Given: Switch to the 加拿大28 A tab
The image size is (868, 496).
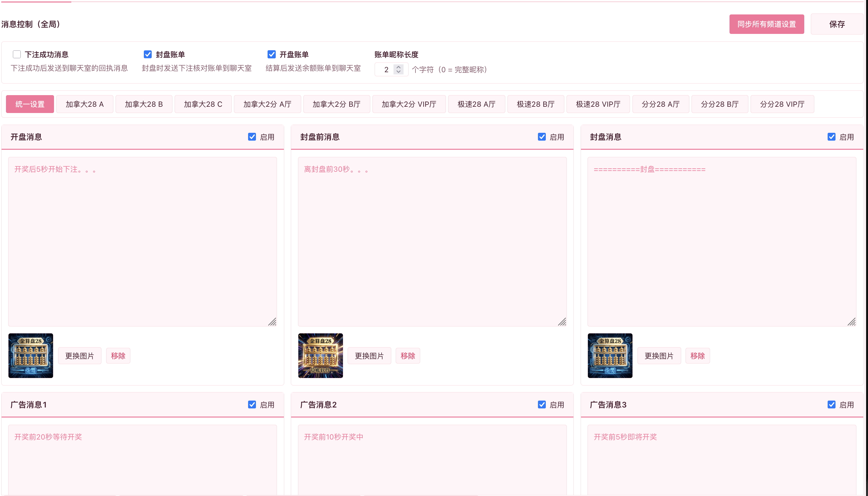Looking at the screenshot, I should point(84,104).
